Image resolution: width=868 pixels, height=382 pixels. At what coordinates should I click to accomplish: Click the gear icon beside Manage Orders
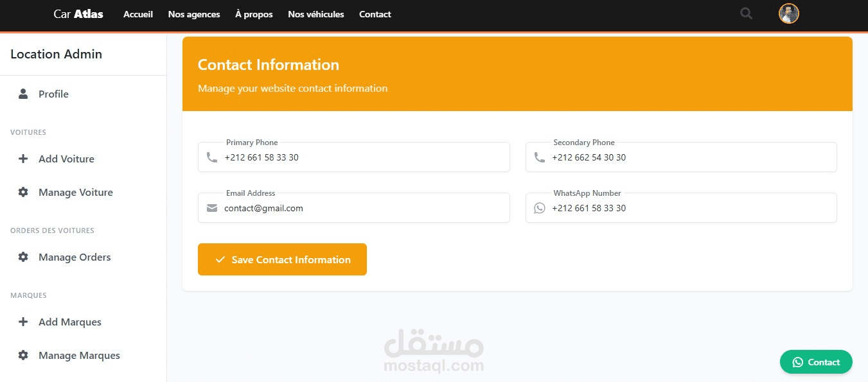tap(23, 257)
